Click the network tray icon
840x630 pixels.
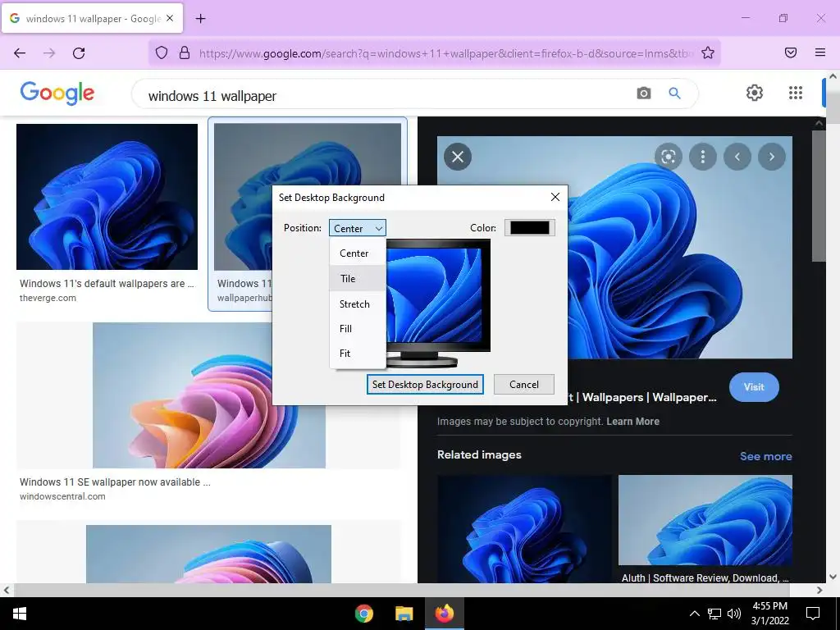click(x=714, y=614)
